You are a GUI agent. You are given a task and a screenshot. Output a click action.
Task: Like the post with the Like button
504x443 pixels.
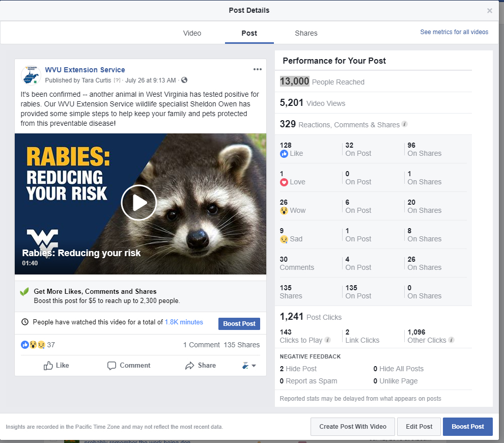(x=56, y=366)
